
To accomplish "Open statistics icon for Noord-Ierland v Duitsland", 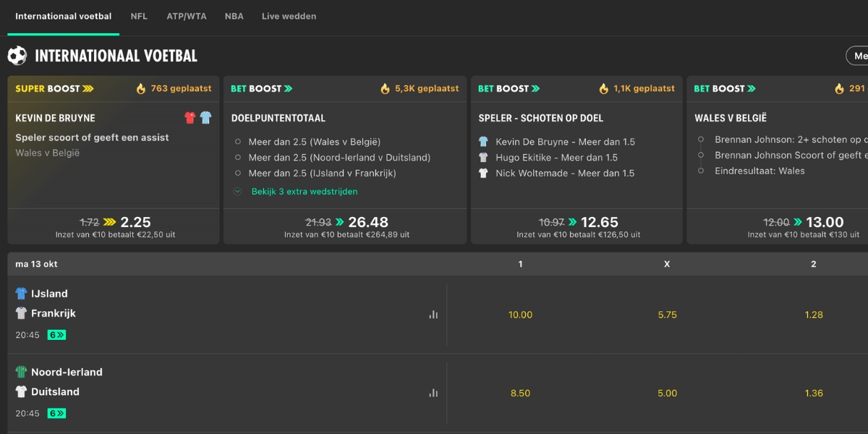I will coord(433,393).
